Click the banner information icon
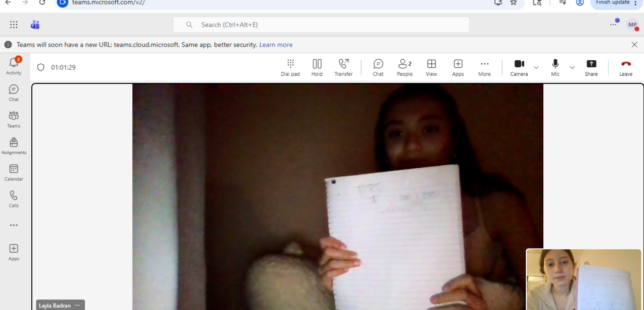The width and height of the screenshot is (644, 310). pyautogui.click(x=8, y=45)
